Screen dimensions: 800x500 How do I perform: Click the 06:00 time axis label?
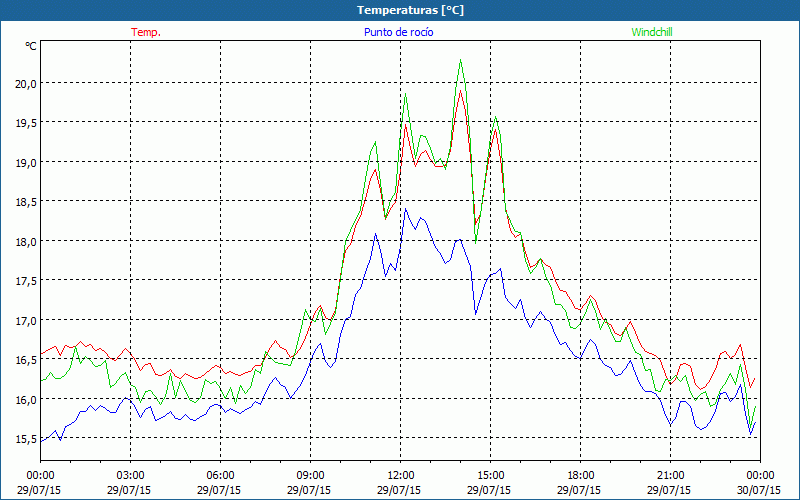pos(220,476)
